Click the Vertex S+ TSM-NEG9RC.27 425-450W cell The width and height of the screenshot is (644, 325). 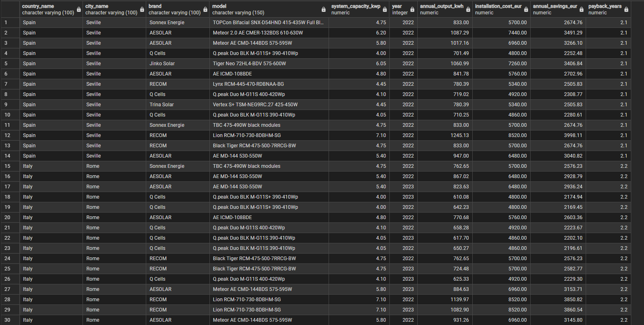pos(269,105)
